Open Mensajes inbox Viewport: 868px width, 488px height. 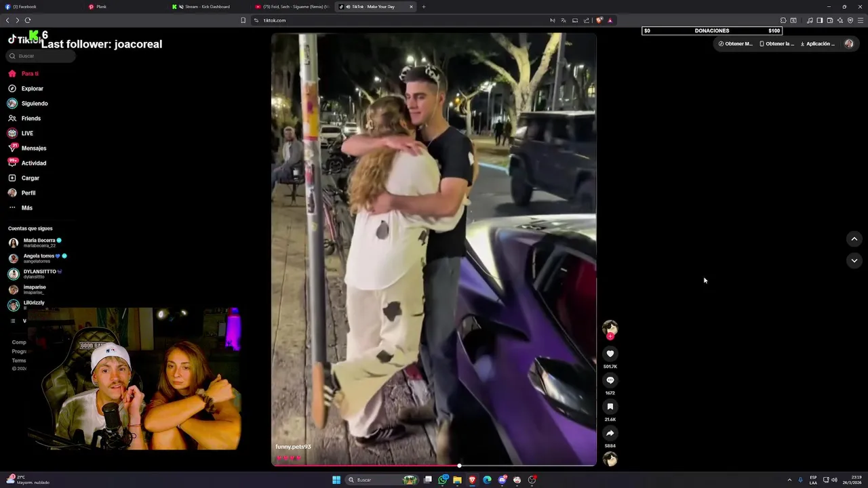(27, 148)
